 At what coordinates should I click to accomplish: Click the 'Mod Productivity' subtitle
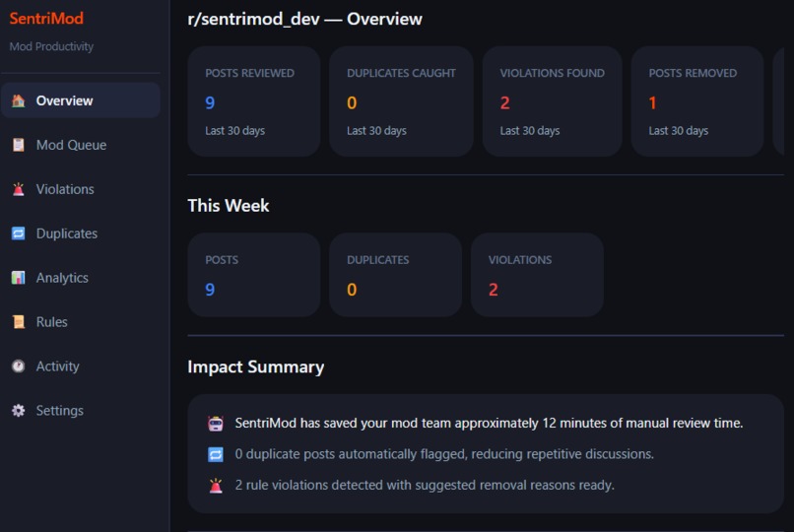[x=51, y=46]
